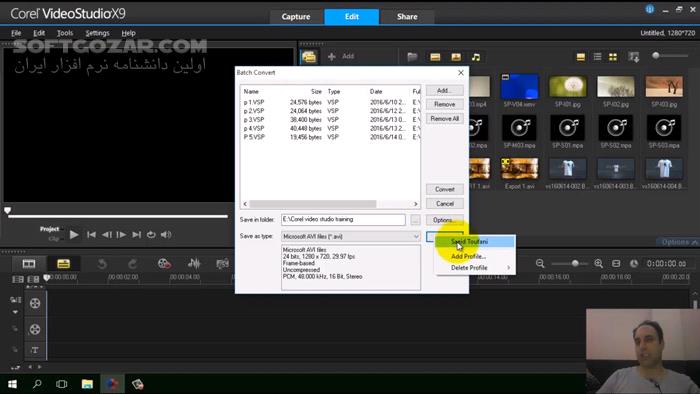The height and width of the screenshot is (394, 700).
Task: Select the Timeline view icon
Action: pos(63,264)
